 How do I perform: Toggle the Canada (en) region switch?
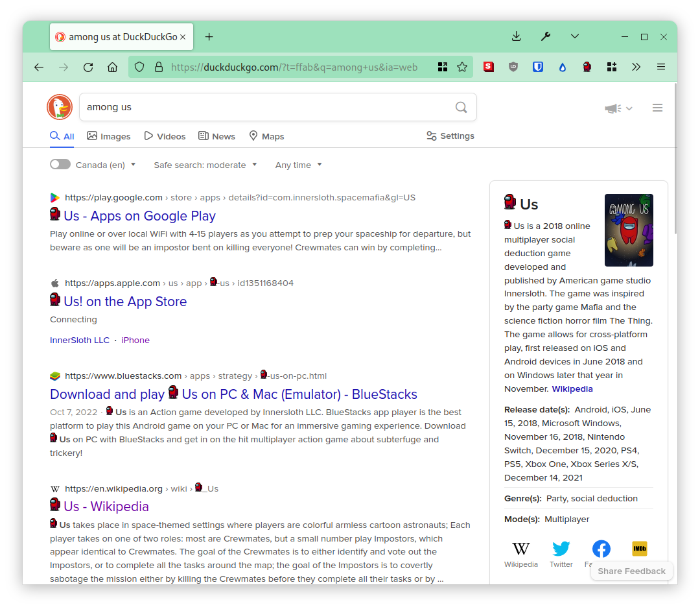60,165
